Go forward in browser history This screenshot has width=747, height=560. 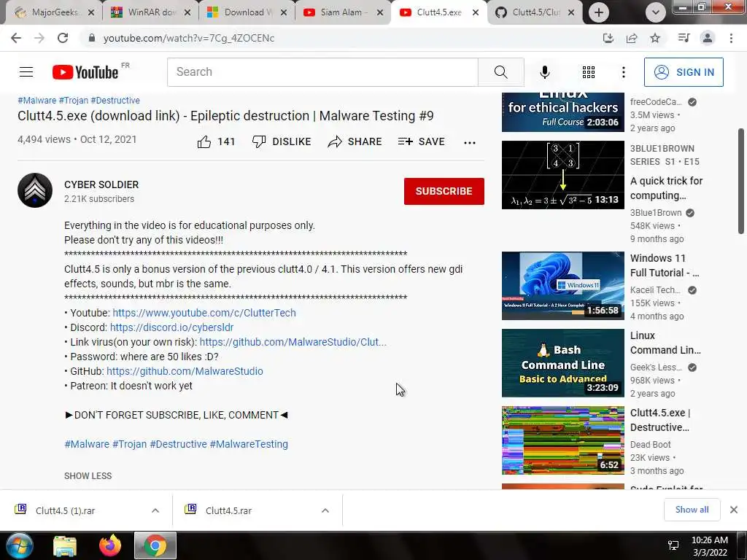point(39,38)
